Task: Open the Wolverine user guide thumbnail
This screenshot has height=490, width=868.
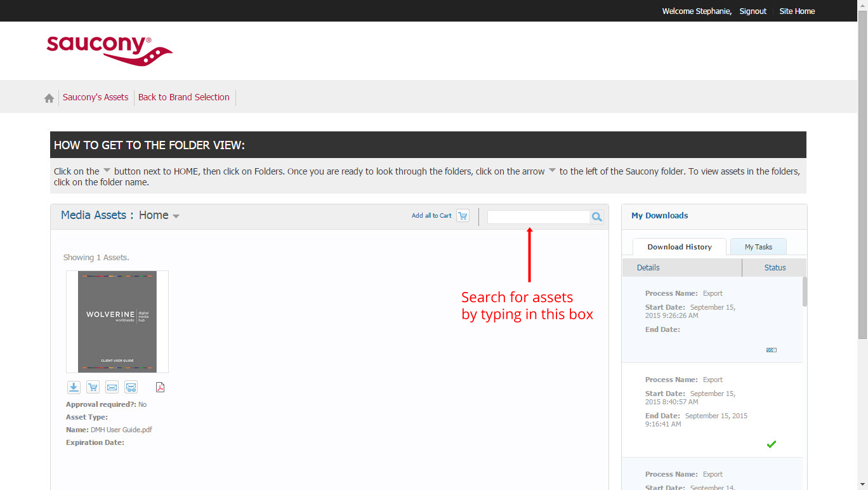Action: [117, 322]
